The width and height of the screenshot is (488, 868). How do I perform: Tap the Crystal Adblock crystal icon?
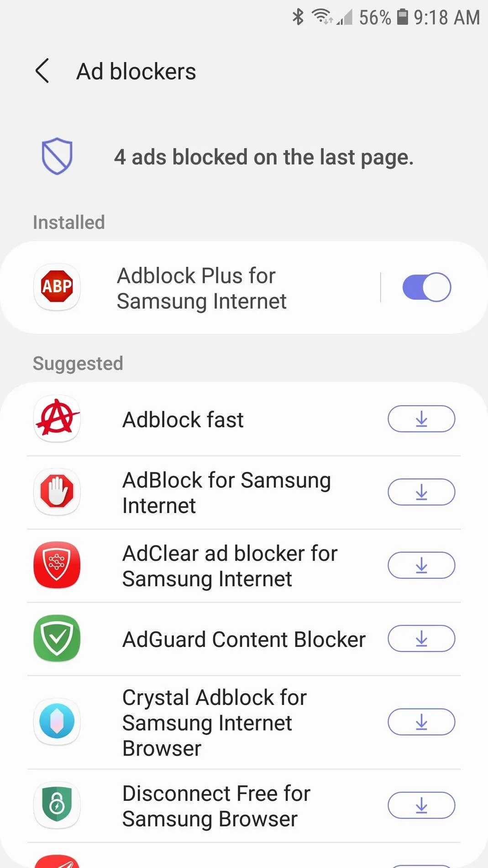57,722
